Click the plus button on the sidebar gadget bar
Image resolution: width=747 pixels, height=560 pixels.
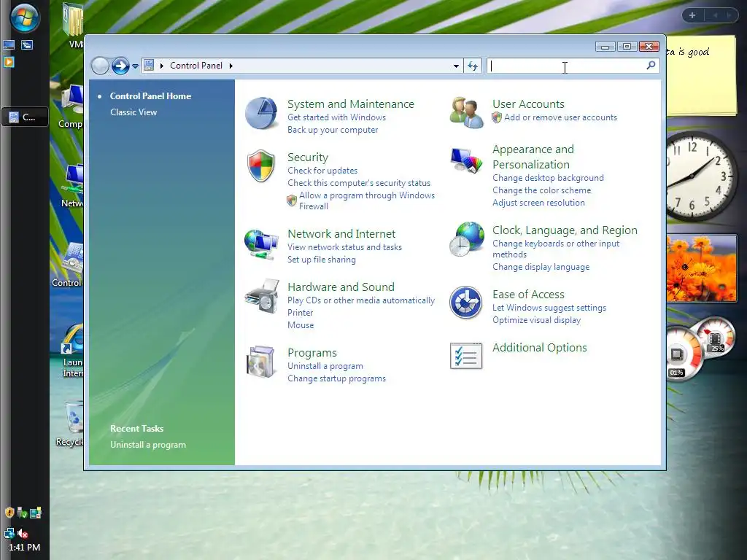pyautogui.click(x=692, y=15)
